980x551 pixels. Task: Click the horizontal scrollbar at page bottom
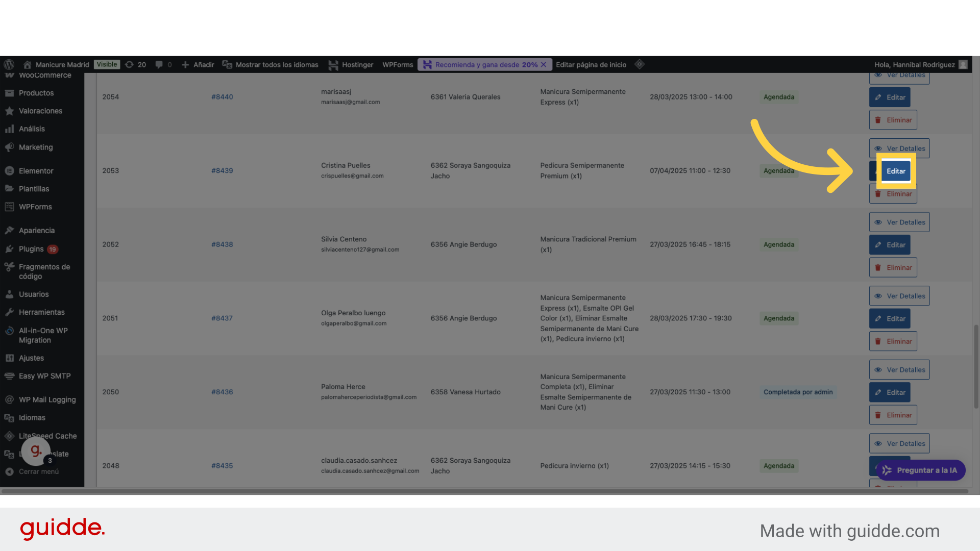pyautogui.click(x=485, y=491)
